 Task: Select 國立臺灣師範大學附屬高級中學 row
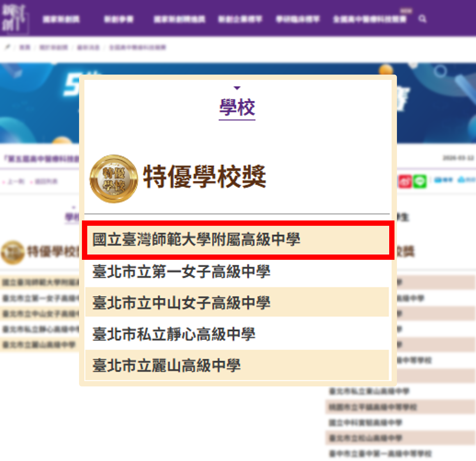237,240
